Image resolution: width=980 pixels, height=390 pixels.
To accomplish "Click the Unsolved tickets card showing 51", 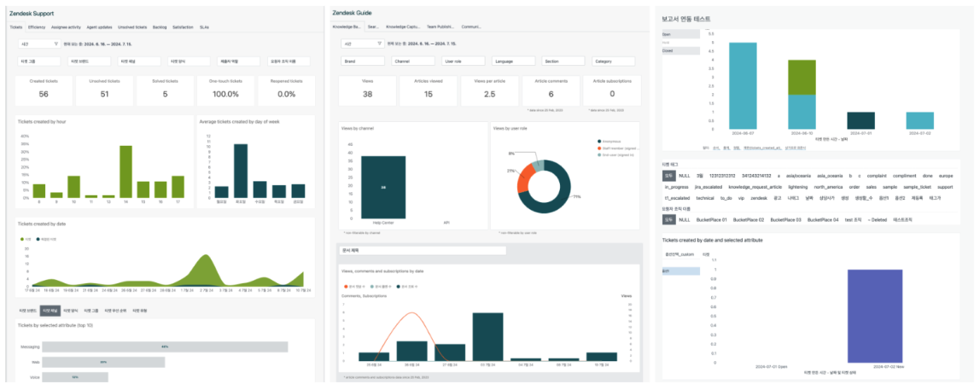I will (x=104, y=90).
